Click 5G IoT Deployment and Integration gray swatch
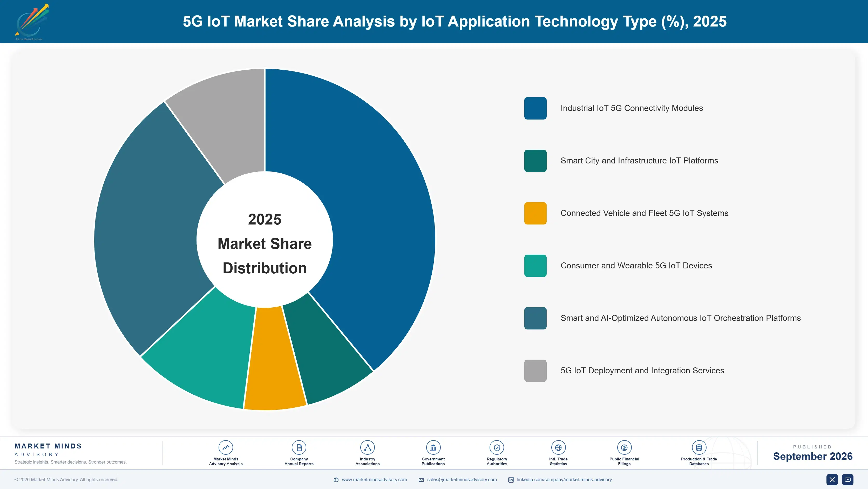 535,371
